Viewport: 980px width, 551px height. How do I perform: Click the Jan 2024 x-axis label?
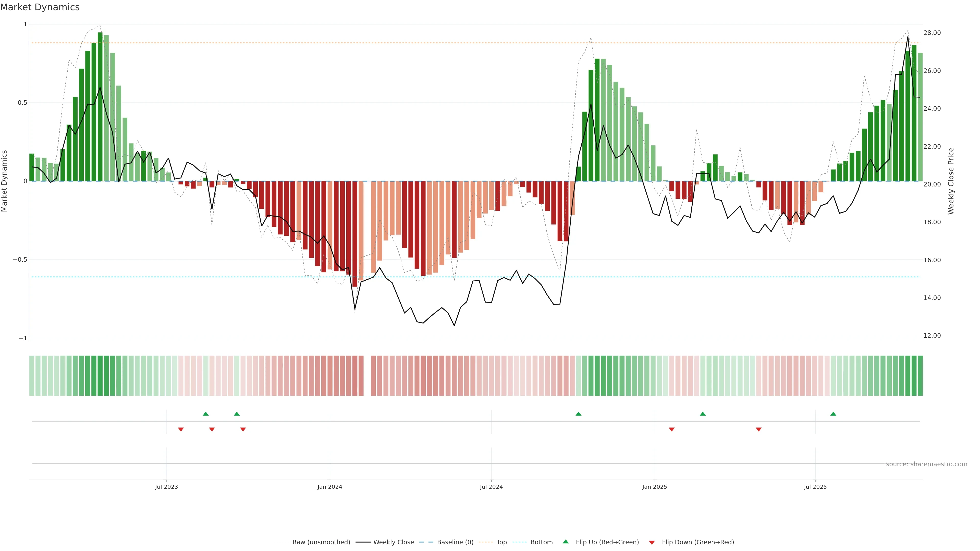330,487
